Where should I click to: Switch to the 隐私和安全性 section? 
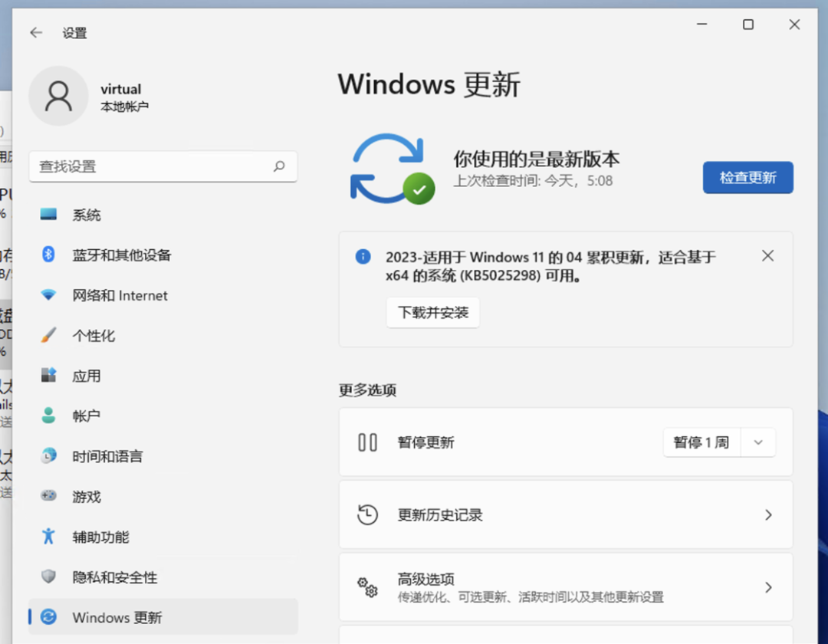[48, 577]
